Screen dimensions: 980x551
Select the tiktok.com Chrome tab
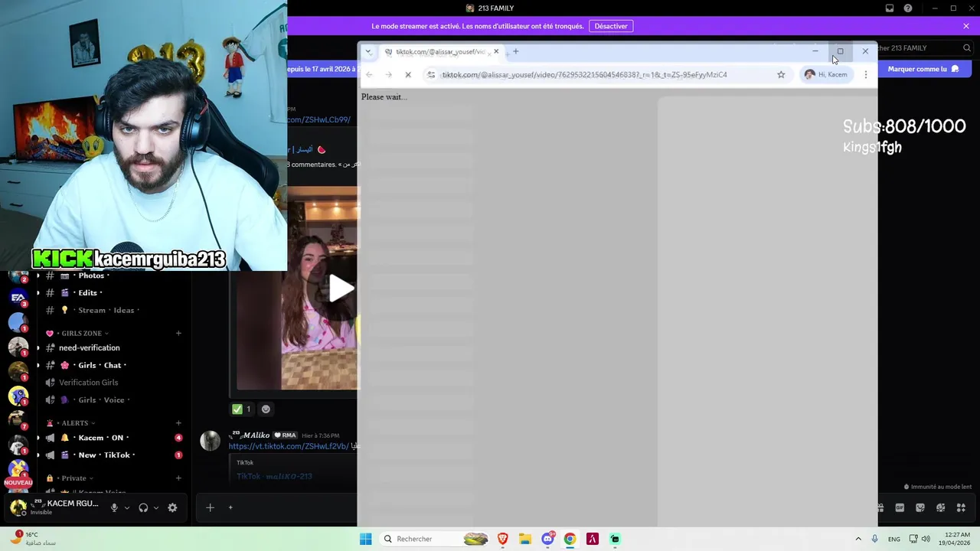(x=440, y=51)
